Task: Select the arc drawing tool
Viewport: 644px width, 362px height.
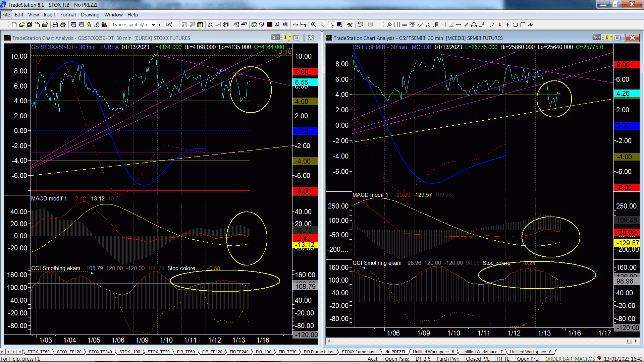Action: pyautogui.click(x=492, y=25)
